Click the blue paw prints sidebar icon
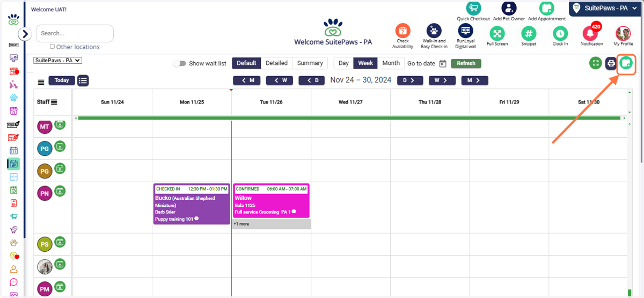 [14, 98]
